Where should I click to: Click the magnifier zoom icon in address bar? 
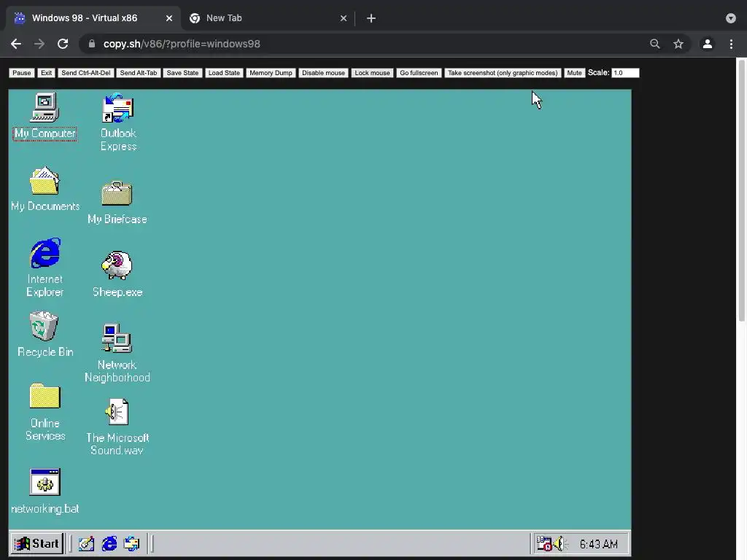coord(655,44)
